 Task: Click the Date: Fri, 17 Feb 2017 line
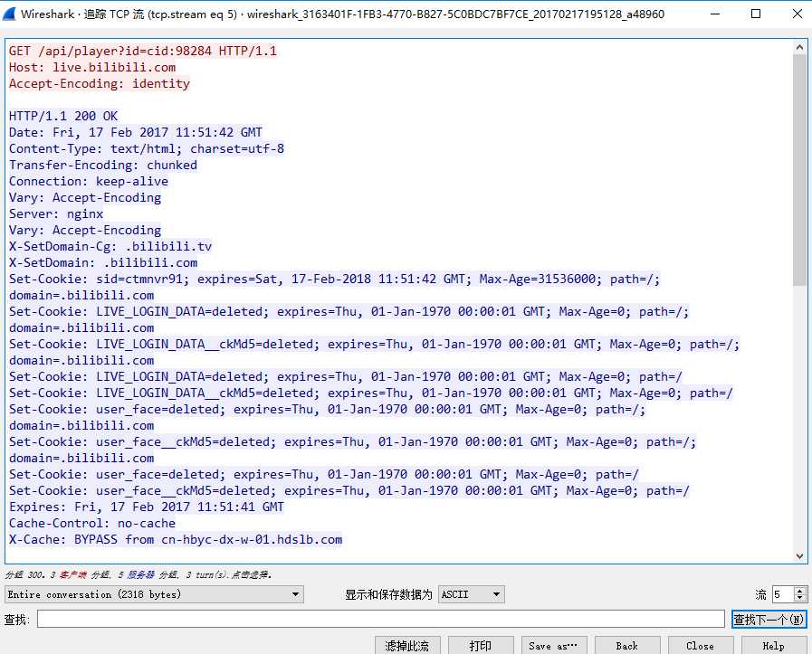click(x=136, y=132)
